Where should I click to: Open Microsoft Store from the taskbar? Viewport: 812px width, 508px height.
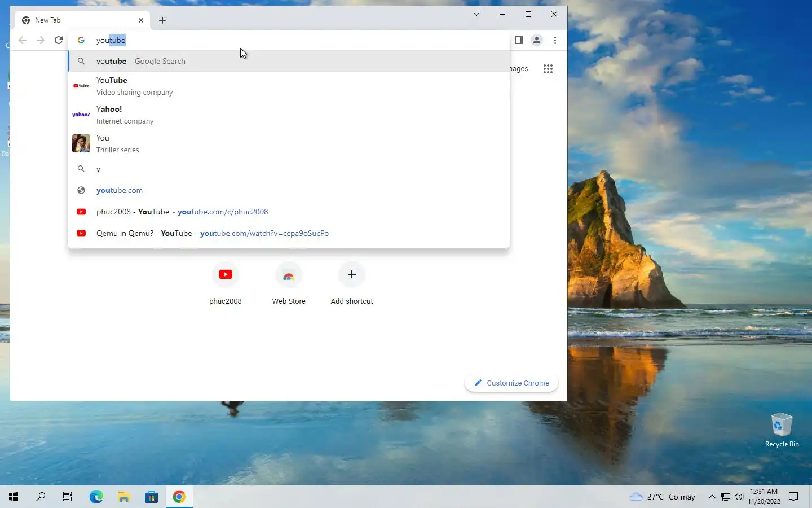tap(152, 497)
